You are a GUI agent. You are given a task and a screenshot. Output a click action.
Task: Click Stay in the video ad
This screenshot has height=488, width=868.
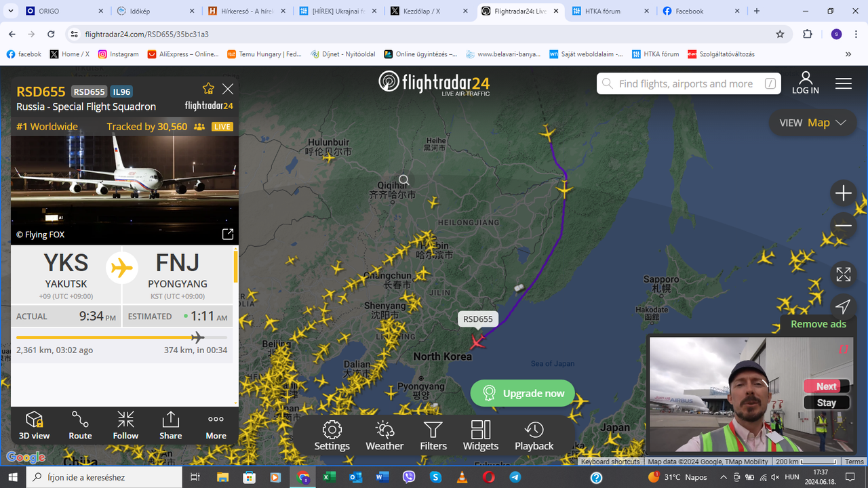pos(826,403)
